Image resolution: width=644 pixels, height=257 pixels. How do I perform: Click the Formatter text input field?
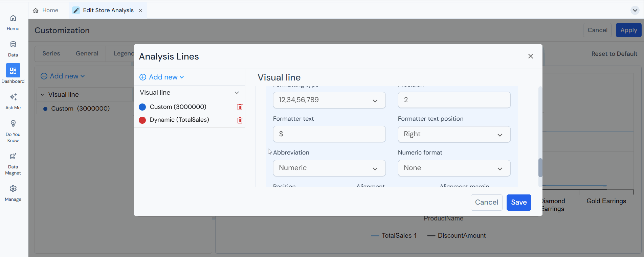tap(329, 134)
